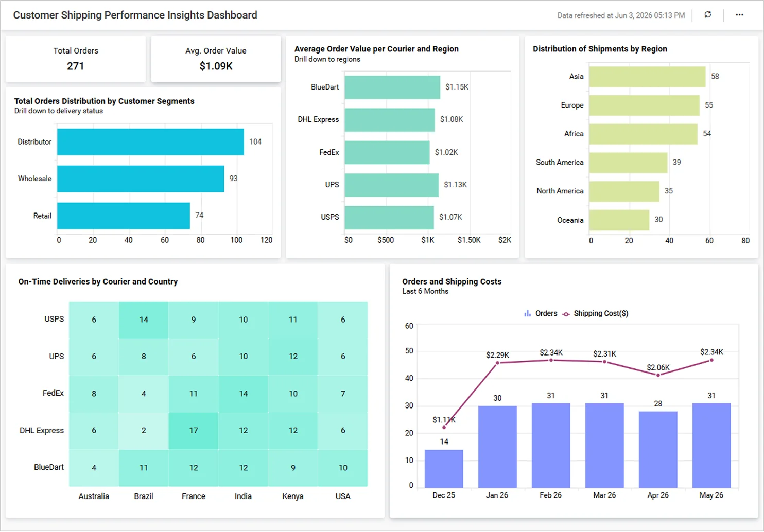The image size is (764, 532).
Task: Select the Apr 26 orders bar
Action: coord(658,450)
